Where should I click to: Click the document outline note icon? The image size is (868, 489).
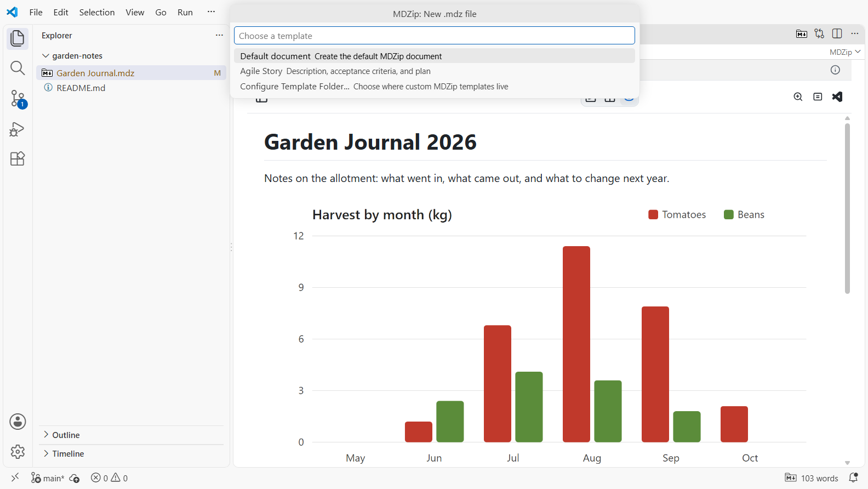818,96
